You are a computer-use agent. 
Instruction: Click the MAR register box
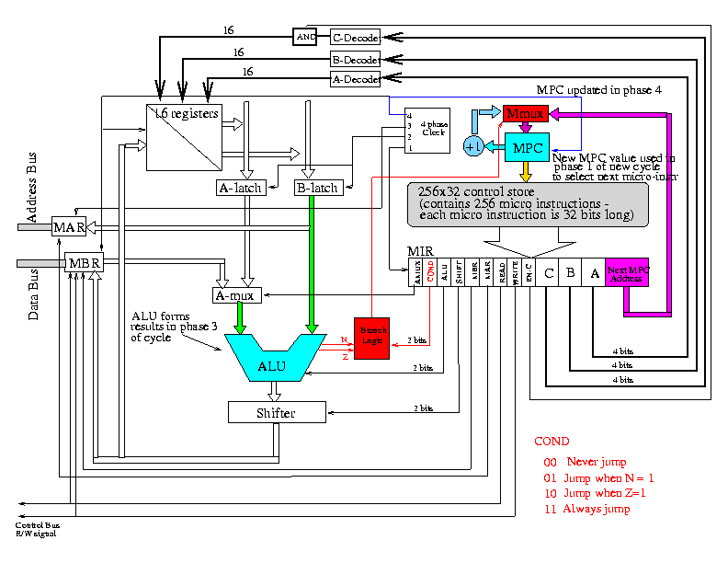pos(69,226)
